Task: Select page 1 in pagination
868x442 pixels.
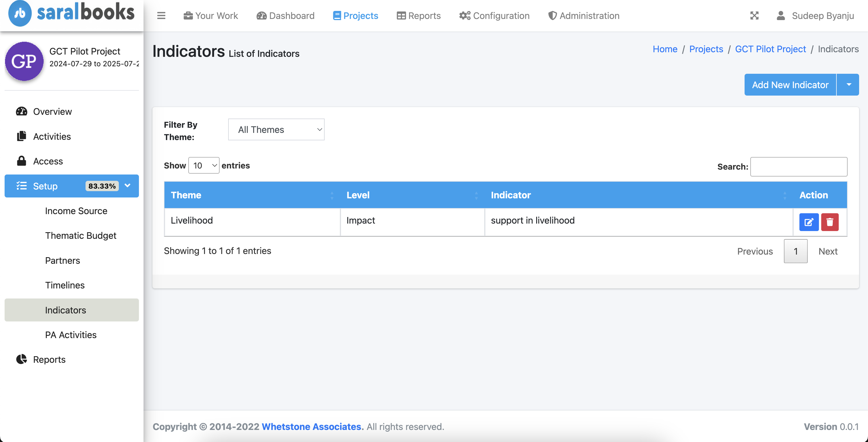Action: click(x=796, y=251)
